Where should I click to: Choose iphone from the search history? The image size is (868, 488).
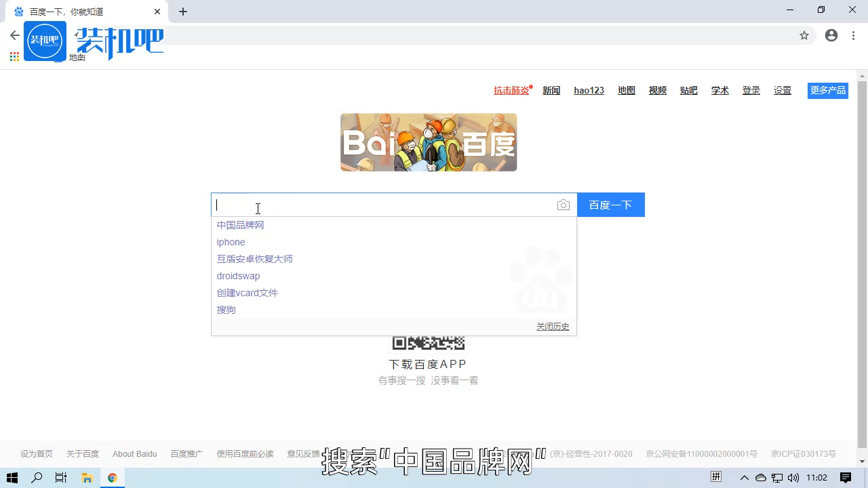click(x=231, y=242)
